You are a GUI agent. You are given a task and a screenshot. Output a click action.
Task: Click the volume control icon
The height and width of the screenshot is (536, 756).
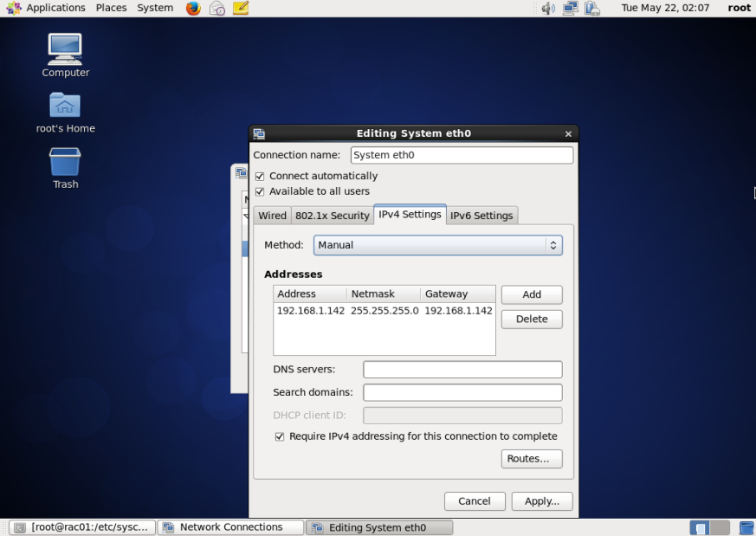tap(548, 8)
